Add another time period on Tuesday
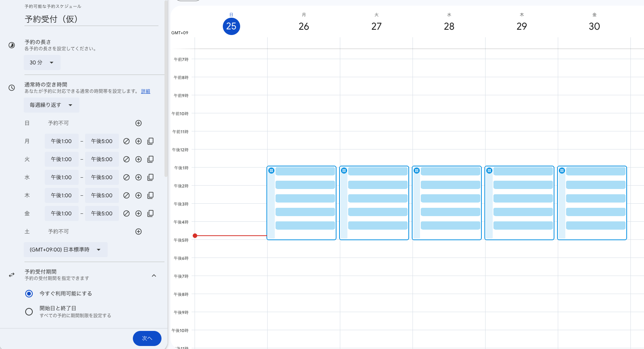The image size is (644, 349). coord(139,159)
